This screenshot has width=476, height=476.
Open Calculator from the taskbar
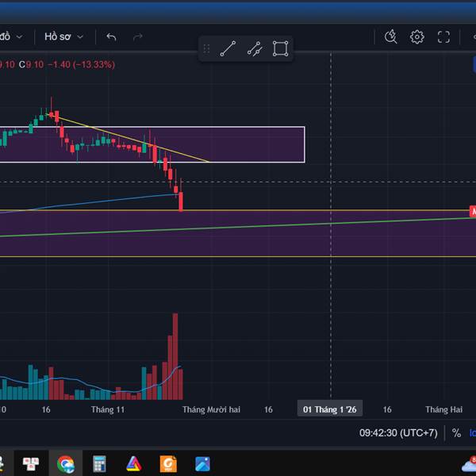99,464
